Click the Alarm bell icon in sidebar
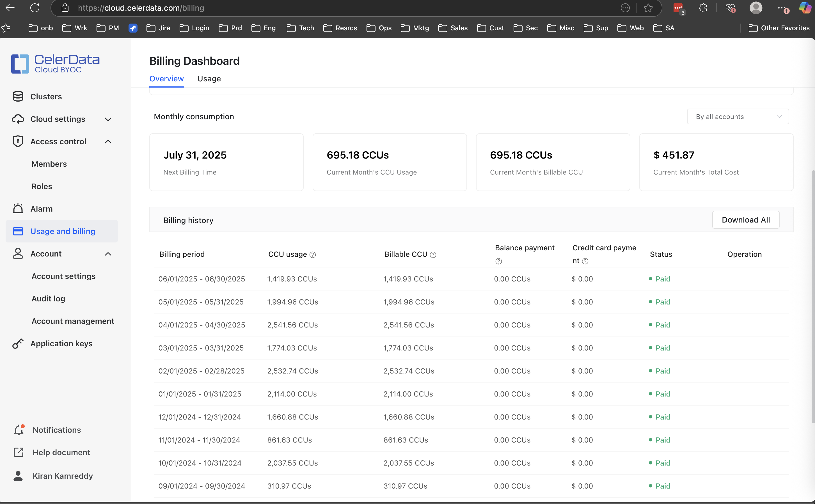 [x=18, y=209]
